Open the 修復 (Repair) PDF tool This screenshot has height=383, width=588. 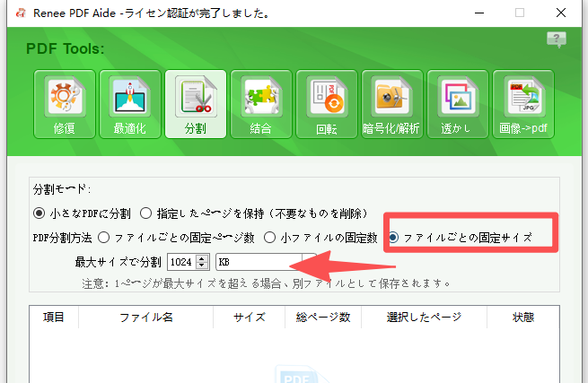(x=65, y=104)
